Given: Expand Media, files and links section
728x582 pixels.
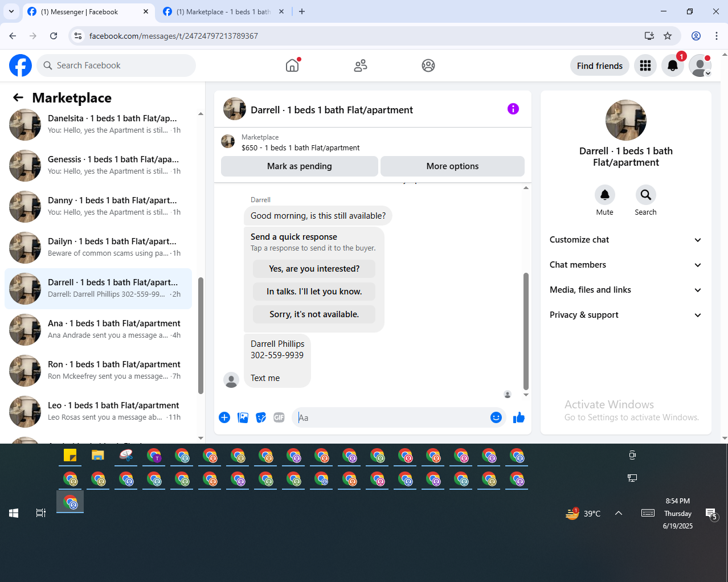Looking at the screenshot, I should click(x=626, y=290).
